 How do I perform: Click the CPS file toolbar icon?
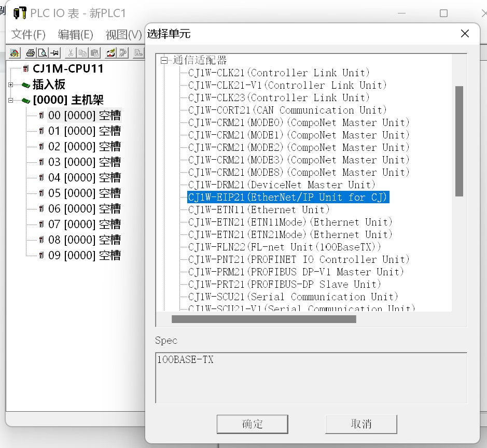[x=15, y=53]
